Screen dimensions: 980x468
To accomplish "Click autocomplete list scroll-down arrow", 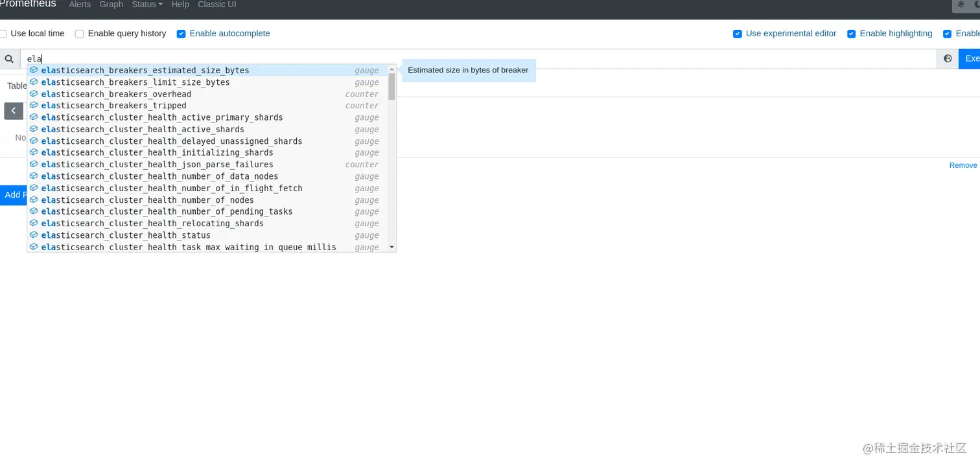I will [x=391, y=248].
